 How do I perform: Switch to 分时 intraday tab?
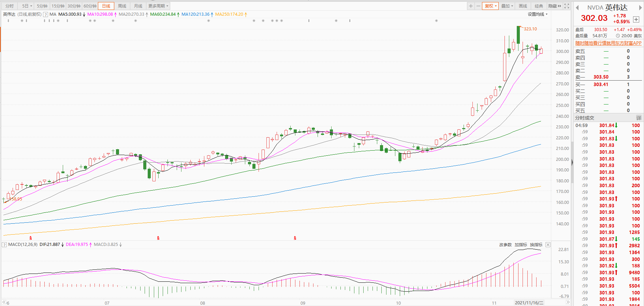(x=10, y=6)
